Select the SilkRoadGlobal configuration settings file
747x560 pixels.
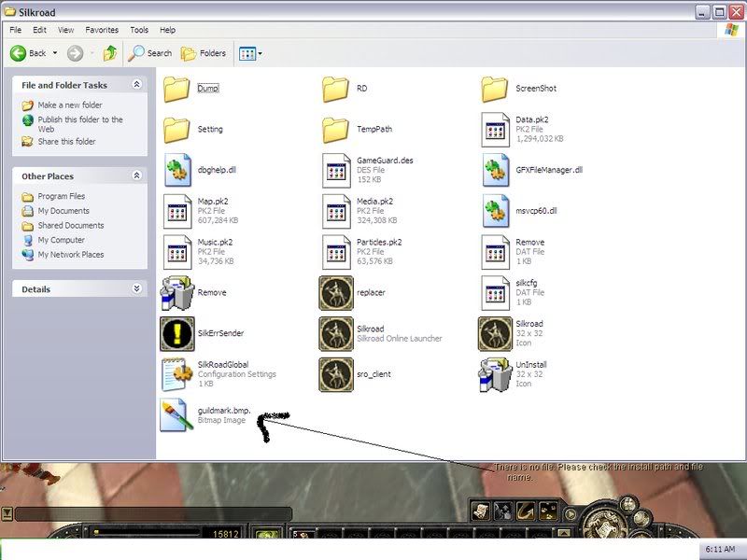[176, 374]
